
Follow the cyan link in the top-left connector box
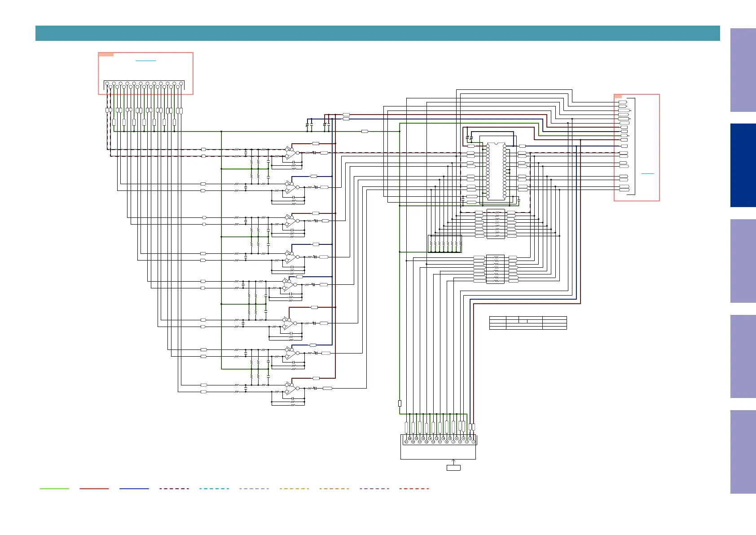tap(146, 60)
